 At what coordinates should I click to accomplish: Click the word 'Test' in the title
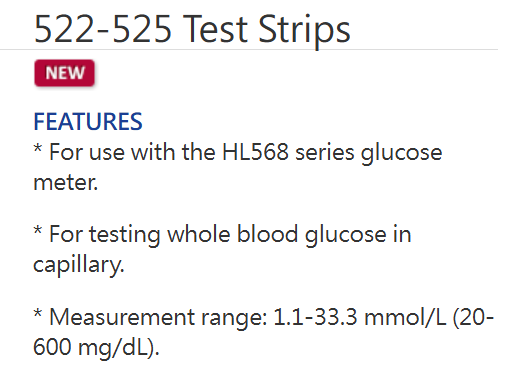[215, 29]
